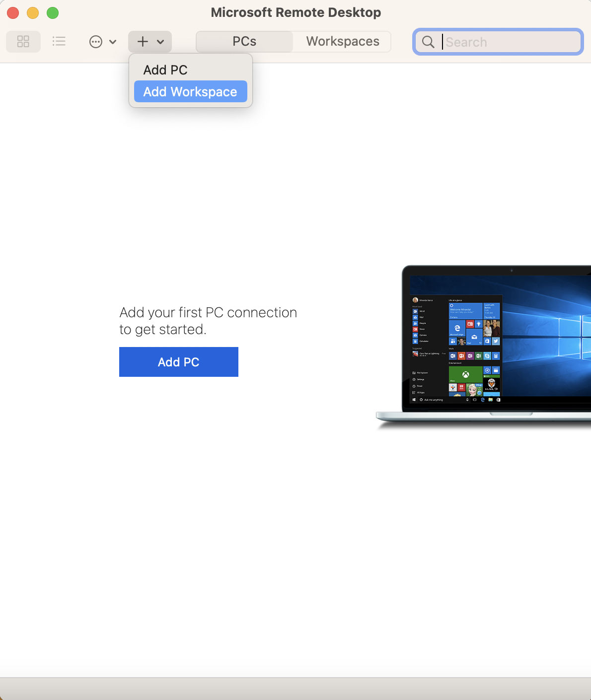Click the Microsoft Remote Desktop window title
This screenshot has height=700, width=591.
click(x=295, y=12)
